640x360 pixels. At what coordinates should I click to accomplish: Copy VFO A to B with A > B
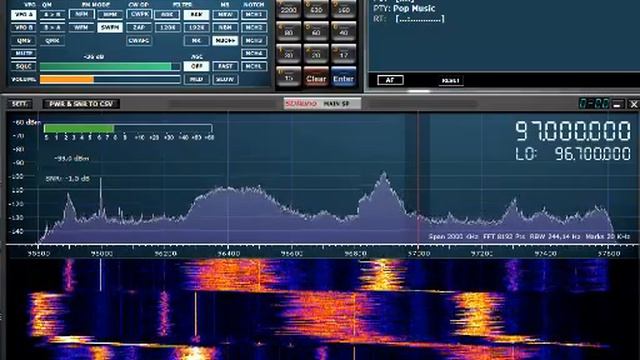(x=52, y=15)
